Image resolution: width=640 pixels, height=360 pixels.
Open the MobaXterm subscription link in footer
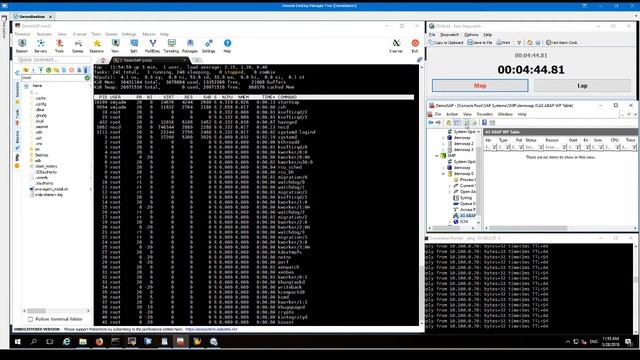(x=211, y=329)
